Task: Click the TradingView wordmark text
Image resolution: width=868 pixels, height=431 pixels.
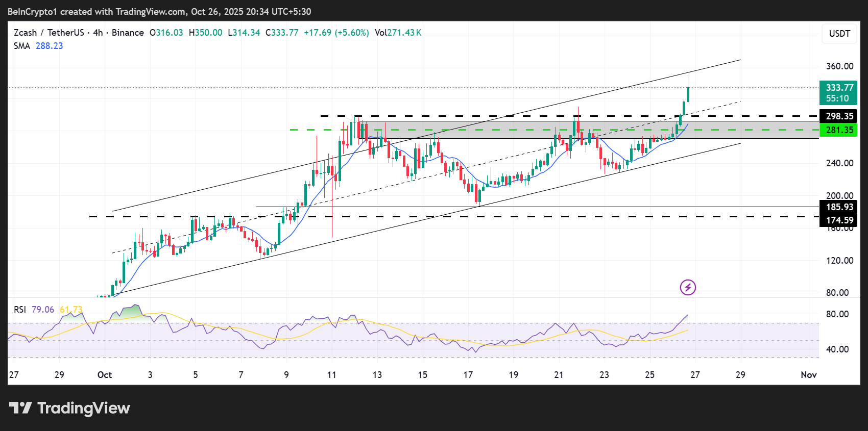Action: click(x=84, y=408)
